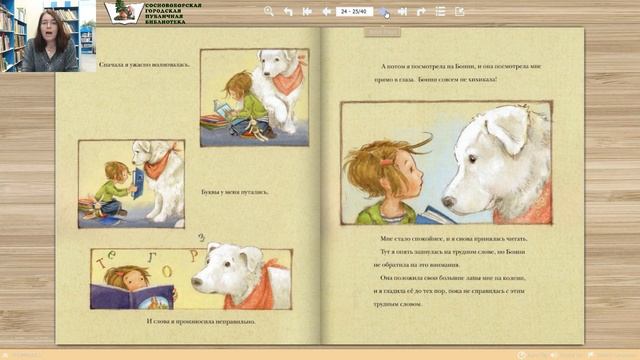Click the paragraph starting 'А потом я посмотрела на Бонни'
The height and width of the screenshot is (360, 640).
click(x=458, y=73)
